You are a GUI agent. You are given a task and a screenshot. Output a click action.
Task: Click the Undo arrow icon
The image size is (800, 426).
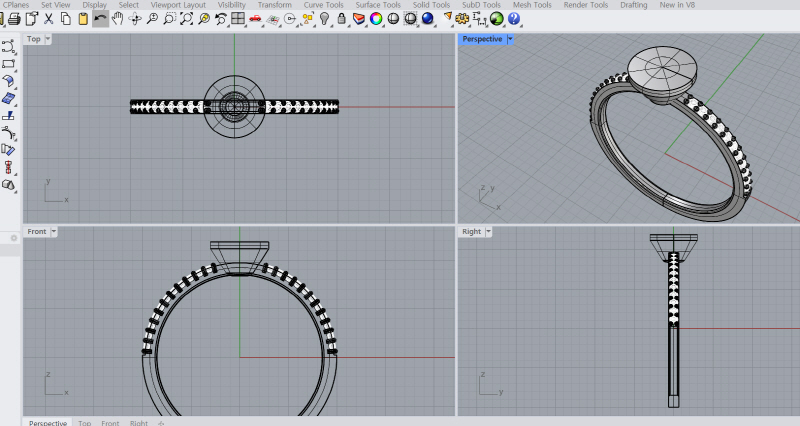[101, 19]
